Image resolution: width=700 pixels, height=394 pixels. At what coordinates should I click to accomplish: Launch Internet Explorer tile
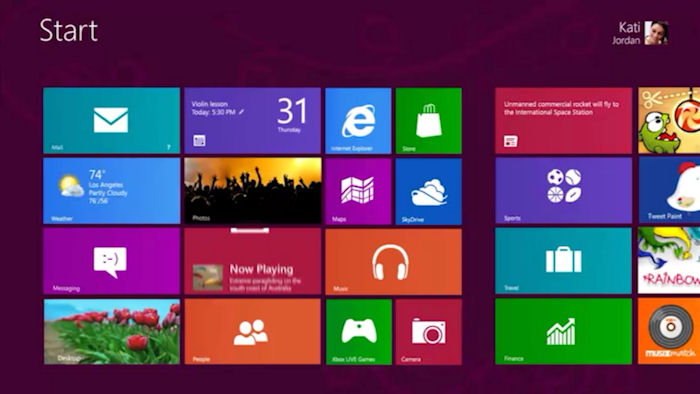click(x=358, y=120)
